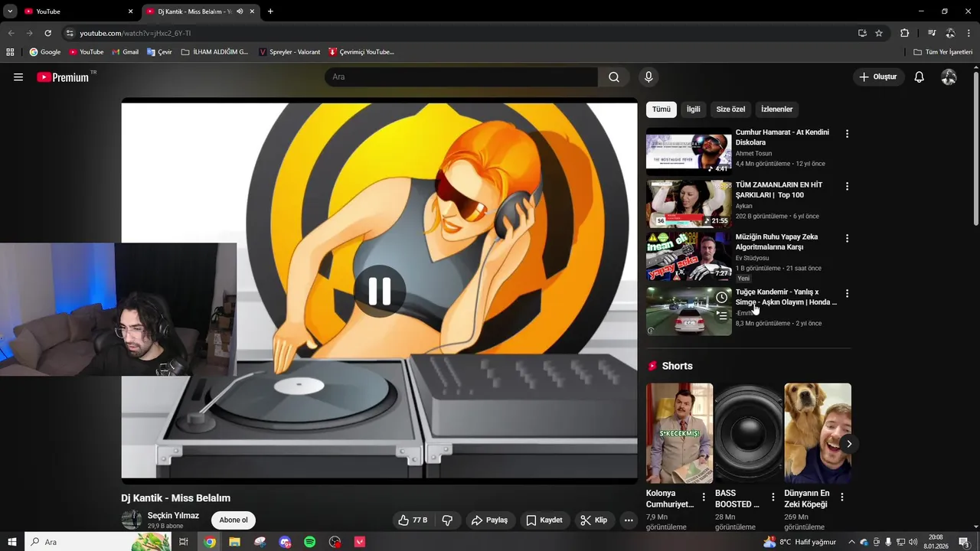Open the apps grid in bookmarks bar
Image resolution: width=980 pixels, height=551 pixels.
click(10, 52)
